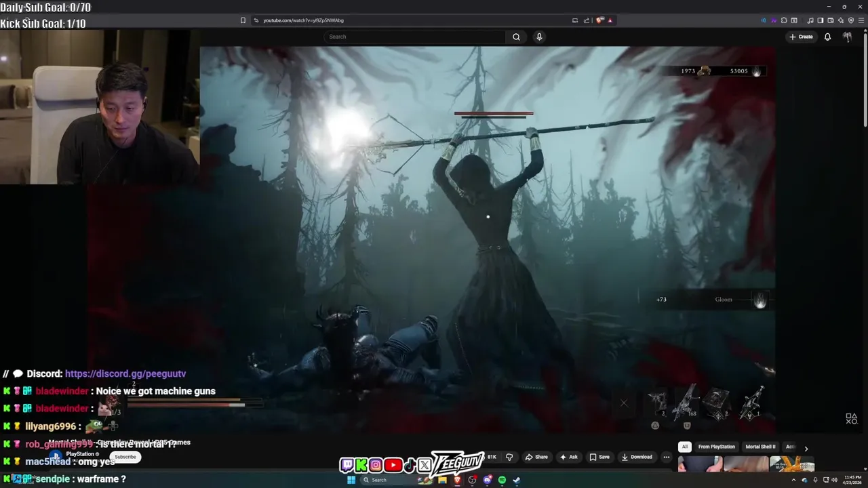Open File Explorer from taskbar
This screenshot has width=868, height=488.
pyautogui.click(x=442, y=480)
